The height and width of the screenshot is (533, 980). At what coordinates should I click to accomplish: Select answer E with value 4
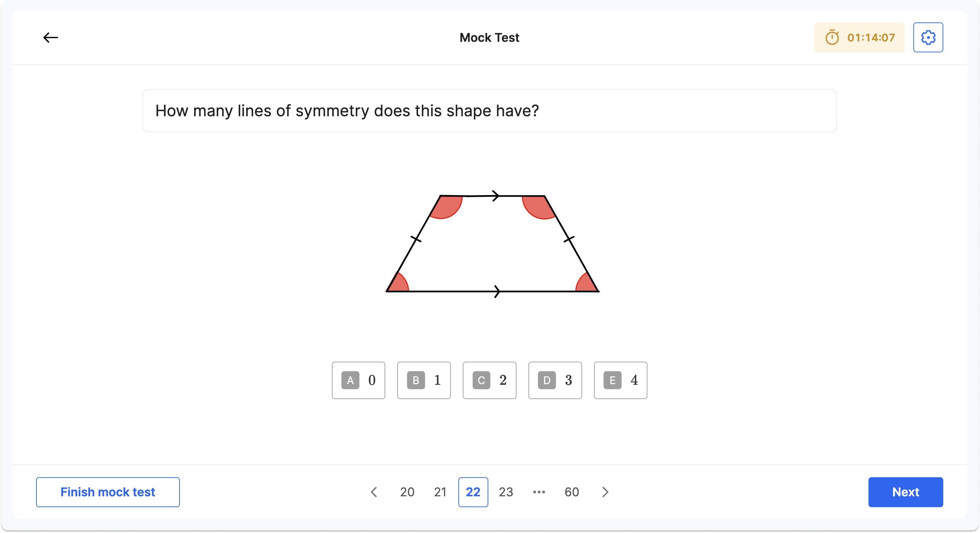(620, 380)
